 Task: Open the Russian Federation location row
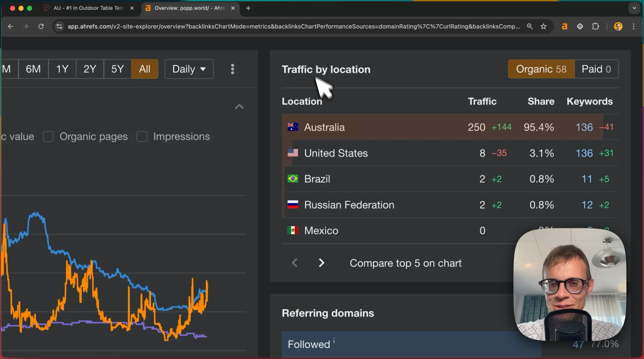[x=450, y=205]
